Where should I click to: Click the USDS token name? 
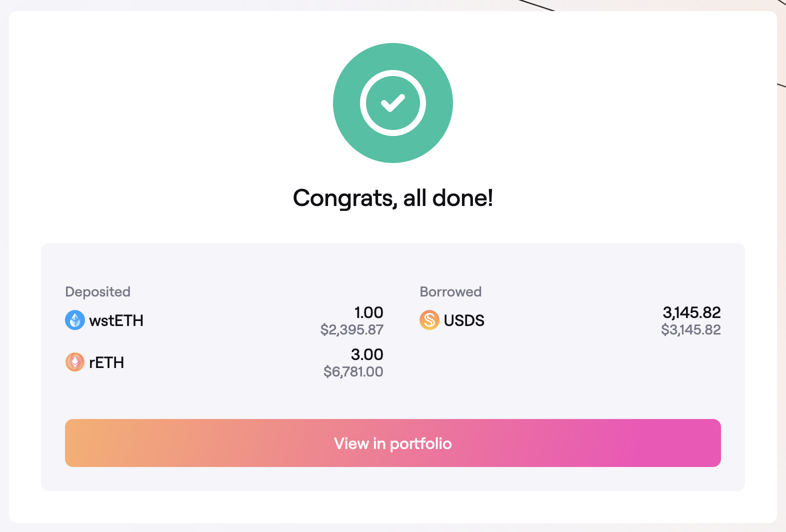point(464,320)
